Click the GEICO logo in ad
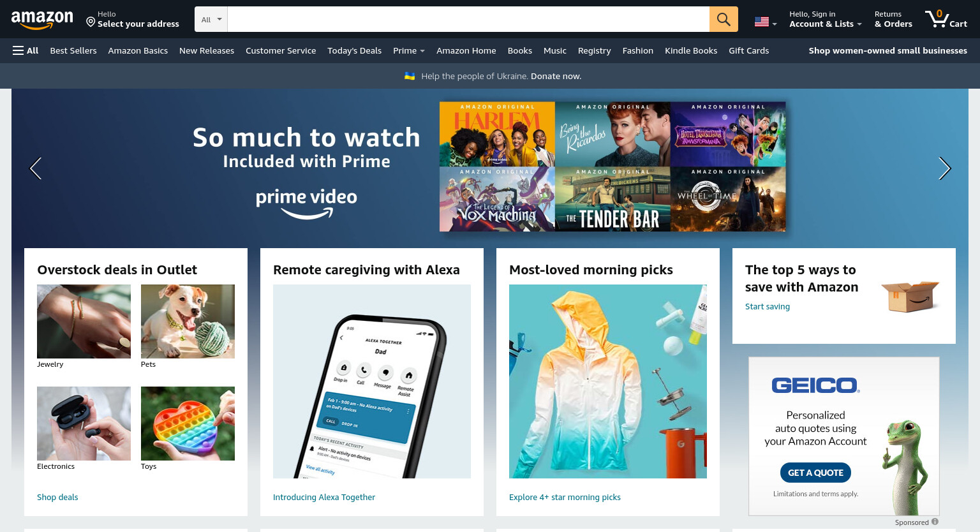The width and height of the screenshot is (980, 532). (x=815, y=385)
